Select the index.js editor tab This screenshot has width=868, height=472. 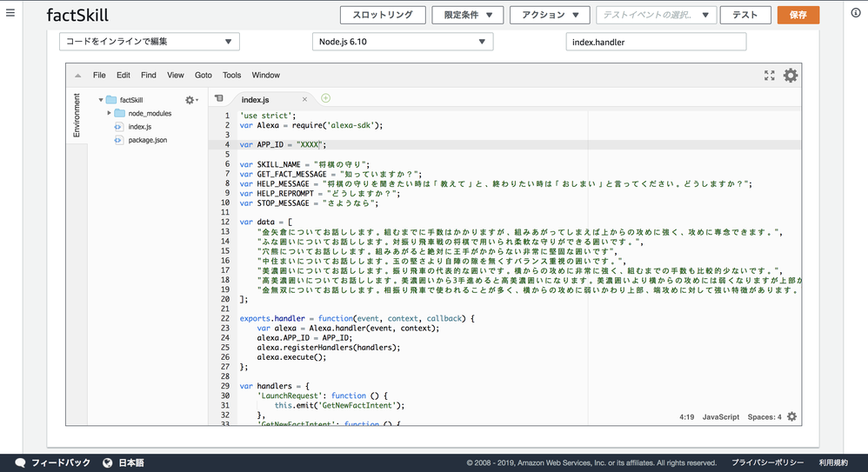tap(255, 100)
